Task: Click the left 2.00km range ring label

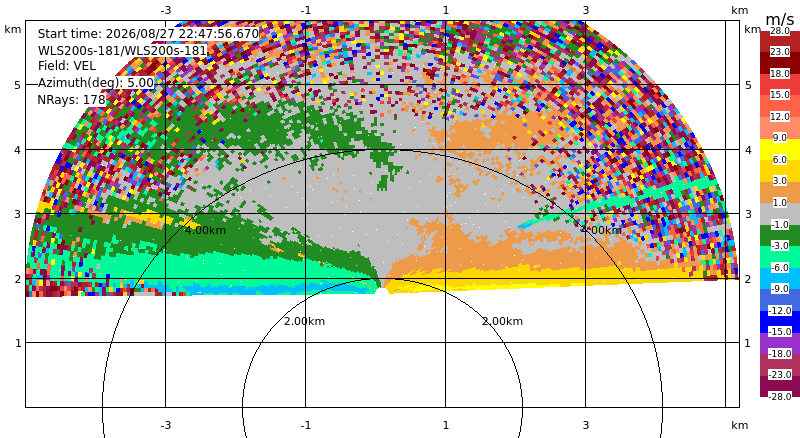Action: [x=305, y=321]
